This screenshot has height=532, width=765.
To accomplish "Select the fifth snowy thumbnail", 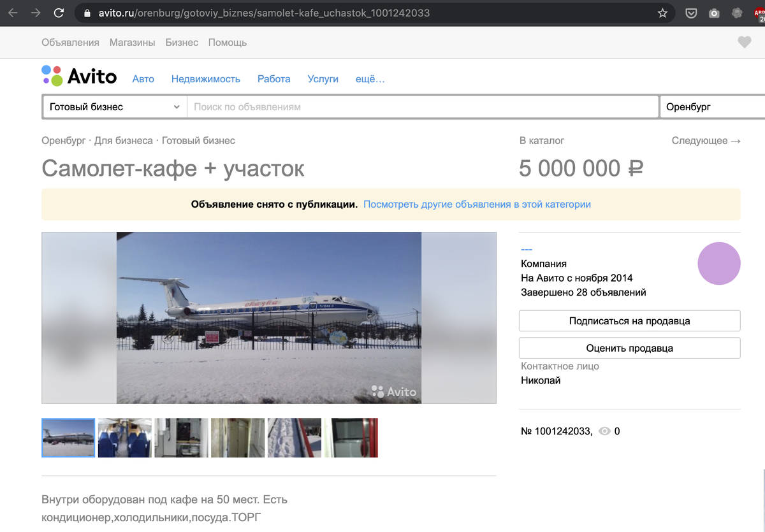I will 295,438.
